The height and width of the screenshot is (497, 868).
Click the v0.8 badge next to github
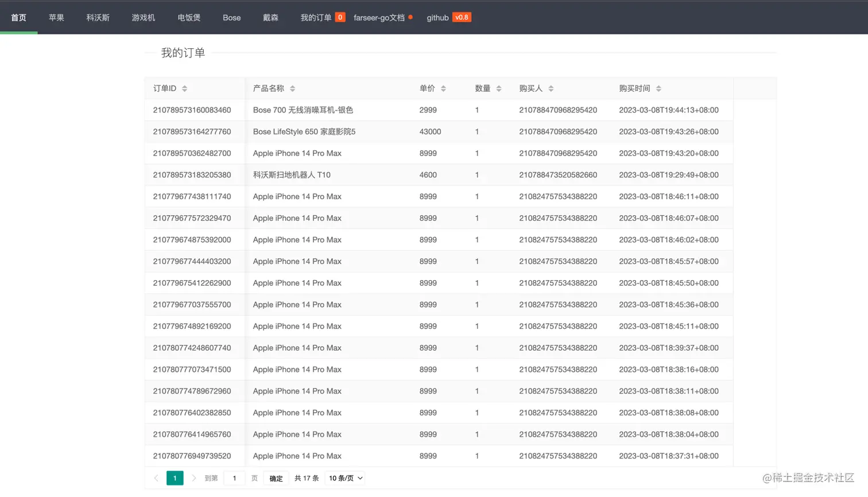(x=462, y=17)
